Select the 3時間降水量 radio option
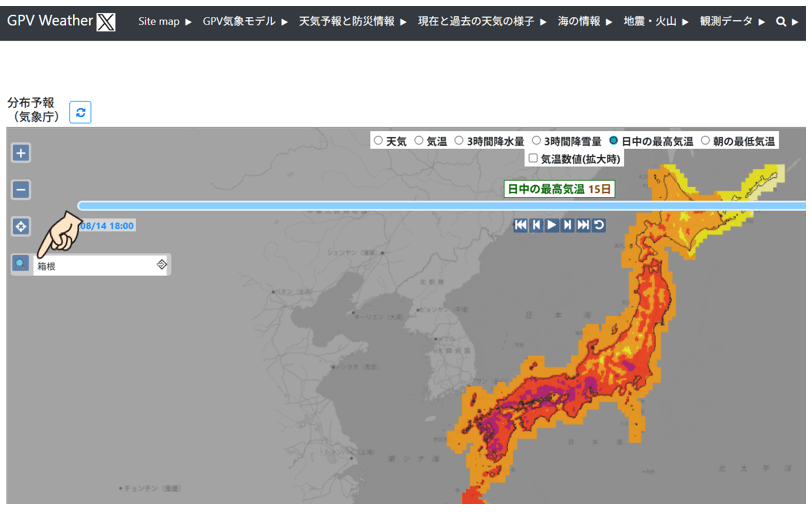812x512 pixels. (459, 141)
